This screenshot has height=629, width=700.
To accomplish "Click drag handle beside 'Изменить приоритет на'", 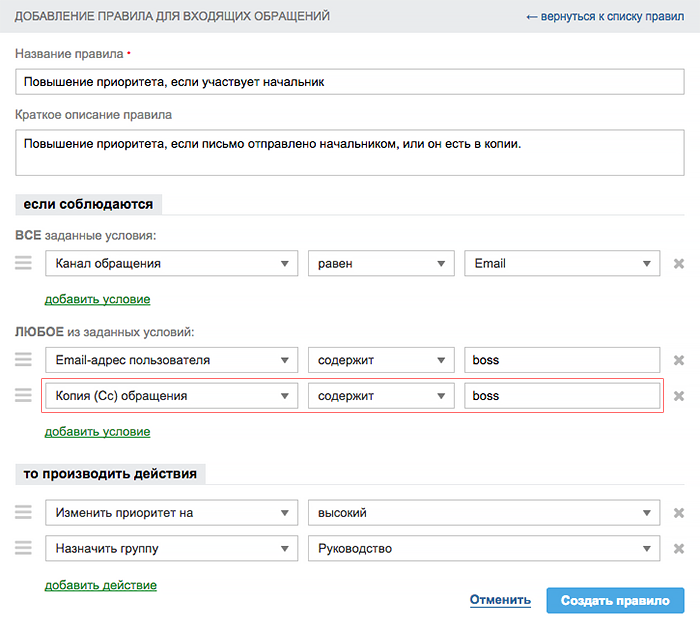I will point(23,512).
